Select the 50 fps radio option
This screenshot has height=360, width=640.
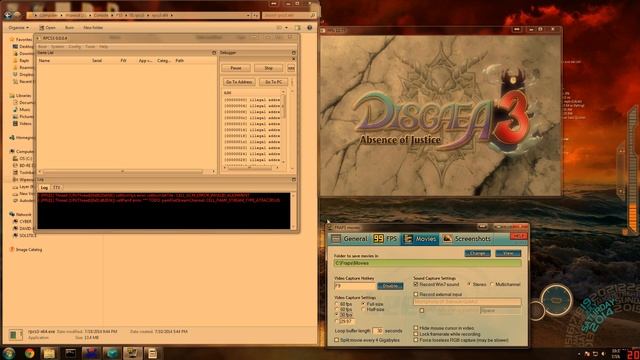coord(337,310)
